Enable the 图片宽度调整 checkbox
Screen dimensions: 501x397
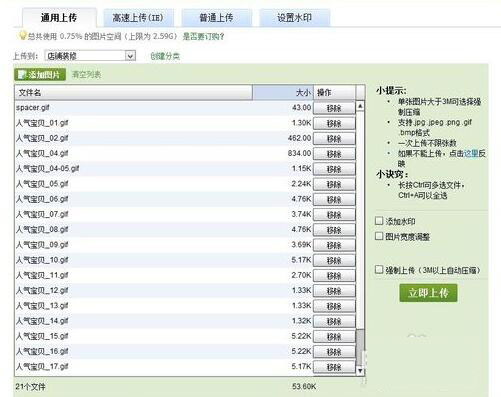point(379,236)
